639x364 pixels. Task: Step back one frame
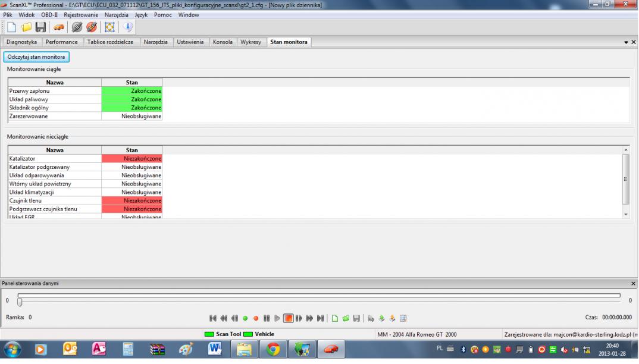234,318
